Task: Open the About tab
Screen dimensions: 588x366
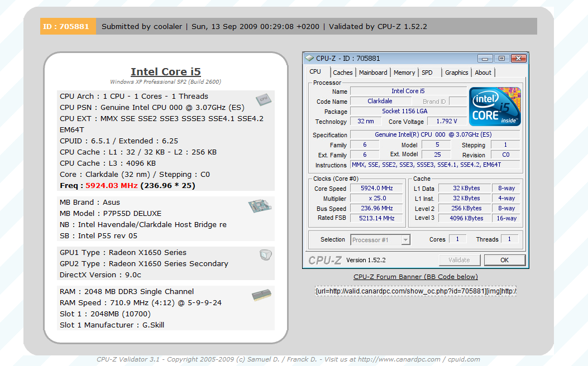Action: [483, 73]
